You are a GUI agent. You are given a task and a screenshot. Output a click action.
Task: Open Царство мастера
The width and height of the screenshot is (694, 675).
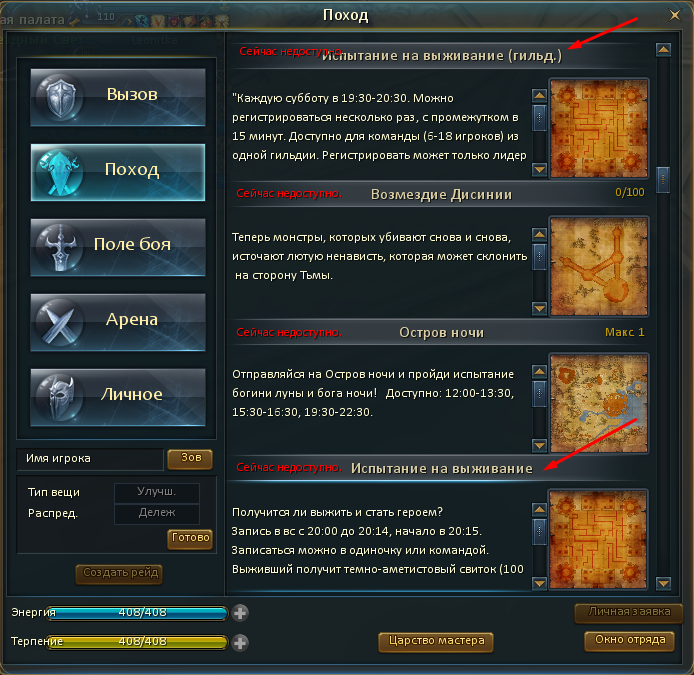pos(436,642)
